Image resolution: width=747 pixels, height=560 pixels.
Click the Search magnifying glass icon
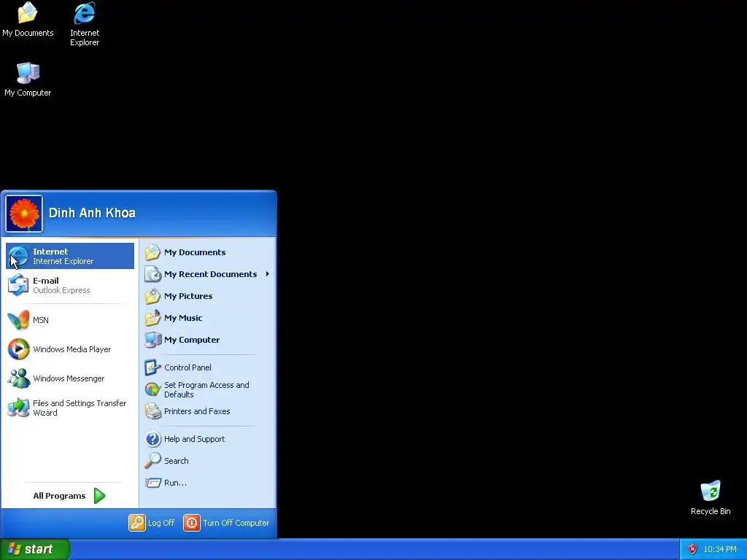(153, 461)
